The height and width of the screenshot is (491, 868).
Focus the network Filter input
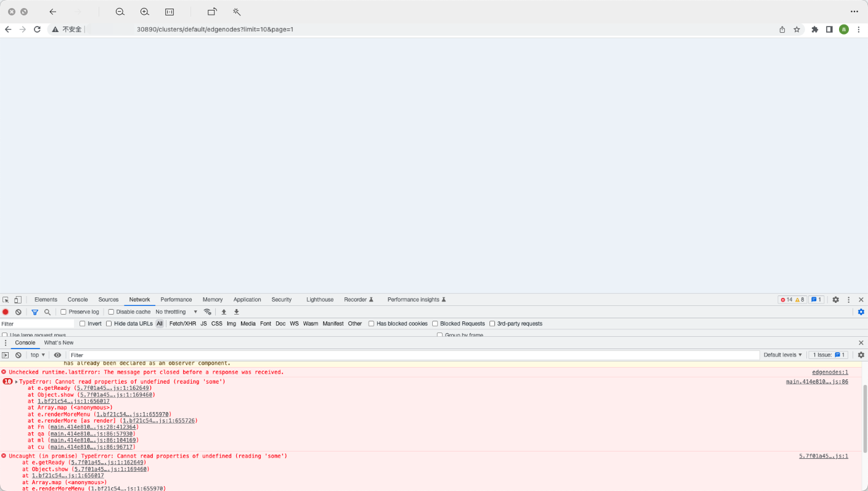click(x=37, y=324)
